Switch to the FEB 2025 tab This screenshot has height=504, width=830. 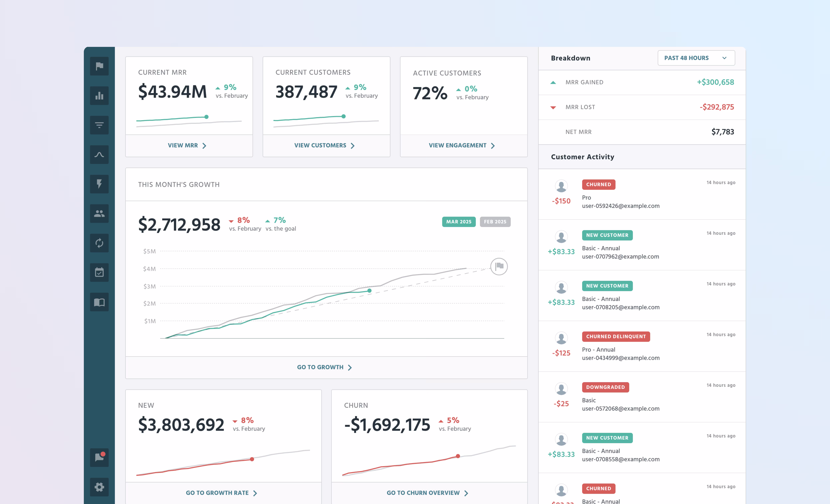495,222
